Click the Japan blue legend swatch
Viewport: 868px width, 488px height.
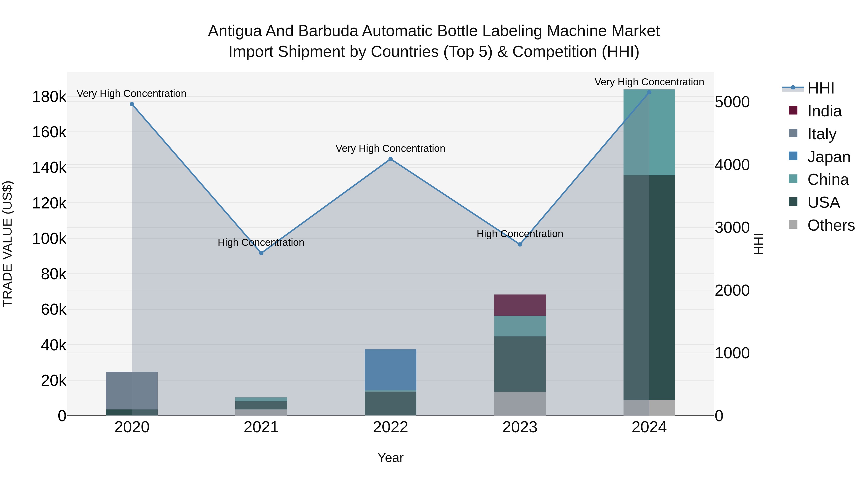pos(793,156)
